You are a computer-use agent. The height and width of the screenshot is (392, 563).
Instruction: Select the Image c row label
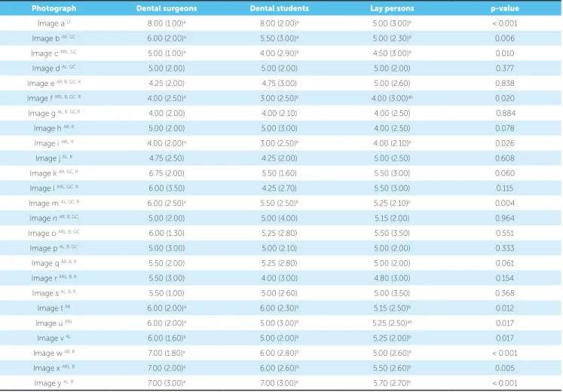(54, 54)
